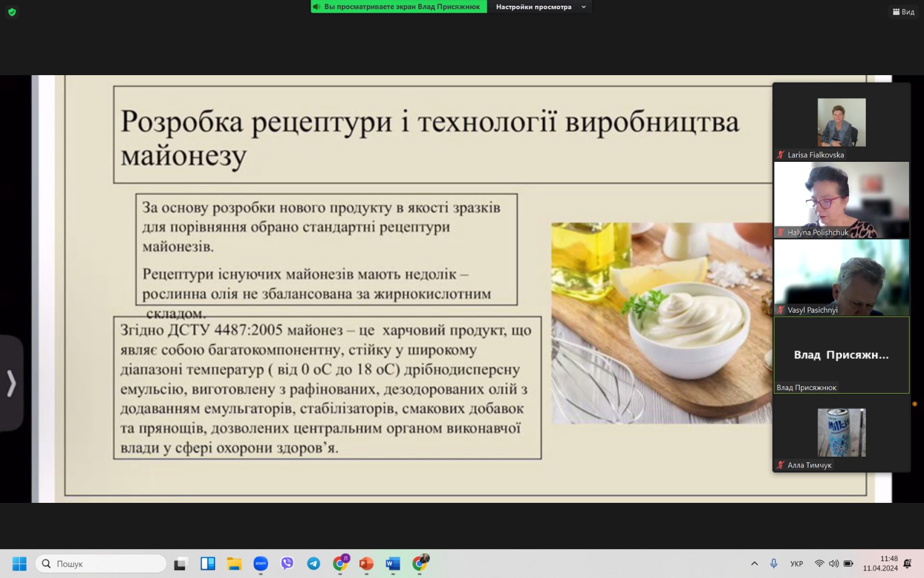This screenshot has height=578, width=924.
Task: Open File Explorer from the taskbar
Action: pyautogui.click(x=234, y=564)
